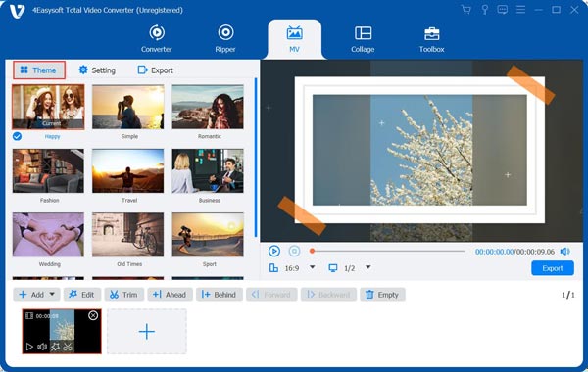Image resolution: width=588 pixels, height=372 pixels.
Task: Click the blue Export button
Action: (x=553, y=268)
